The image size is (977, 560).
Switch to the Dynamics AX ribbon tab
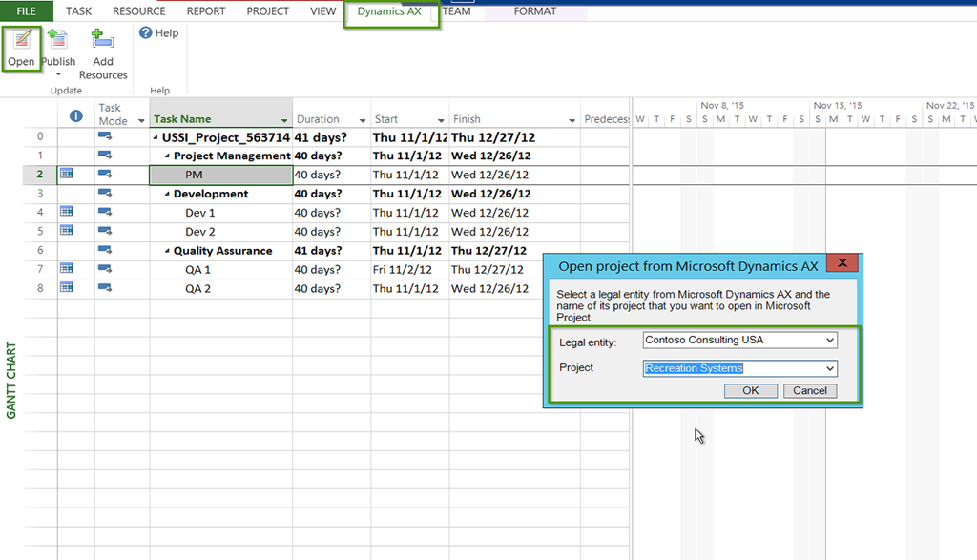390,10
